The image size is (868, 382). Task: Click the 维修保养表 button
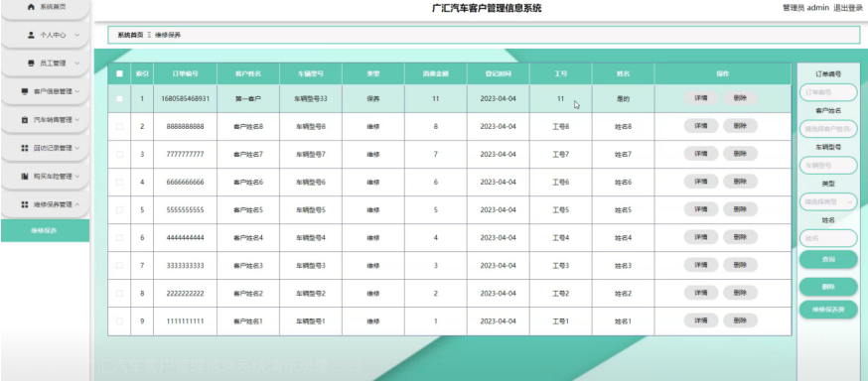point(828,310)
